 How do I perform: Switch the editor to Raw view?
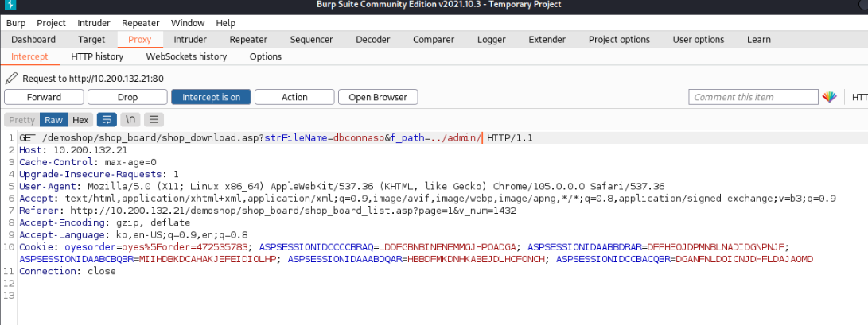53,120
